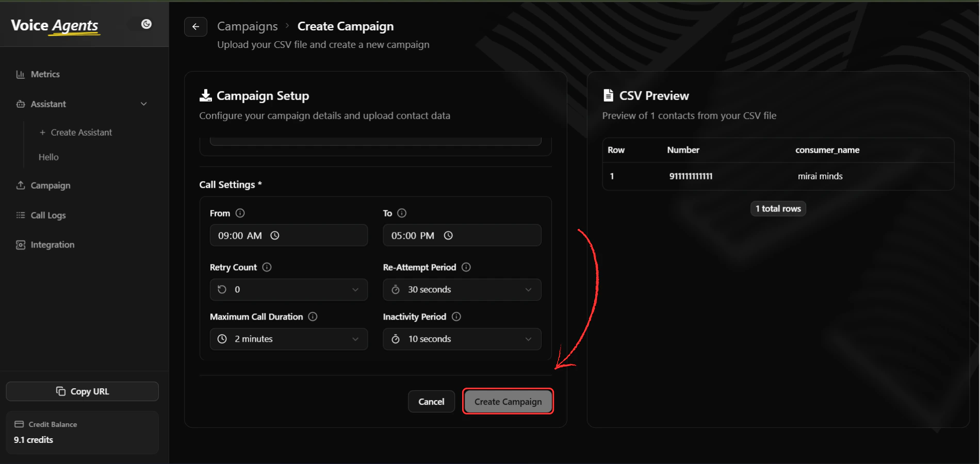Select the Hello assistant in the sidebar
980x464 pixels.
(48, 157)
